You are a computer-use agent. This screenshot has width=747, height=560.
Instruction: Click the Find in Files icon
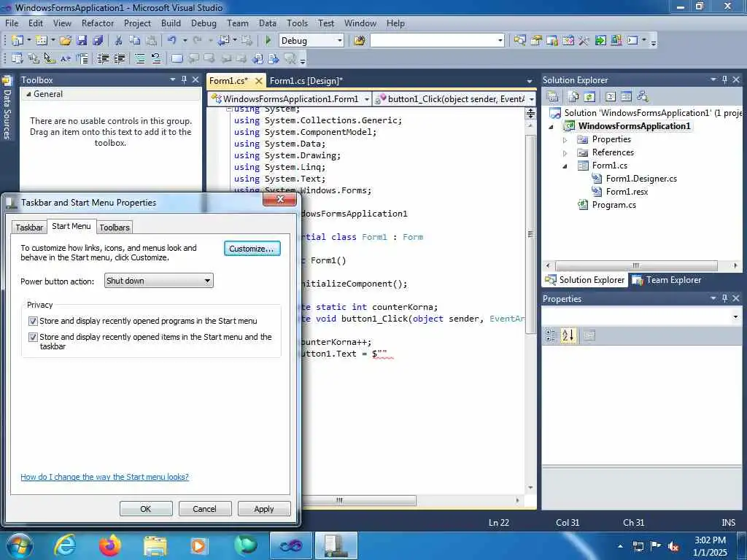(x=360, y=41)
